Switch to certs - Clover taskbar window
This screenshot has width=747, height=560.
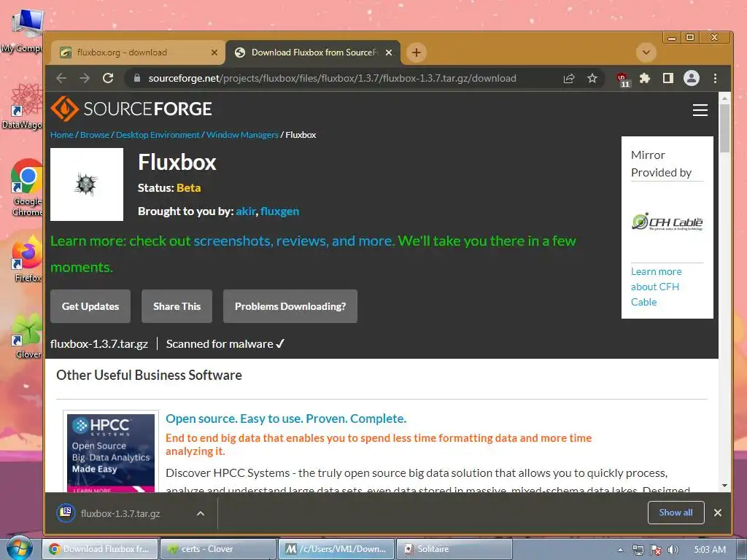217,549
